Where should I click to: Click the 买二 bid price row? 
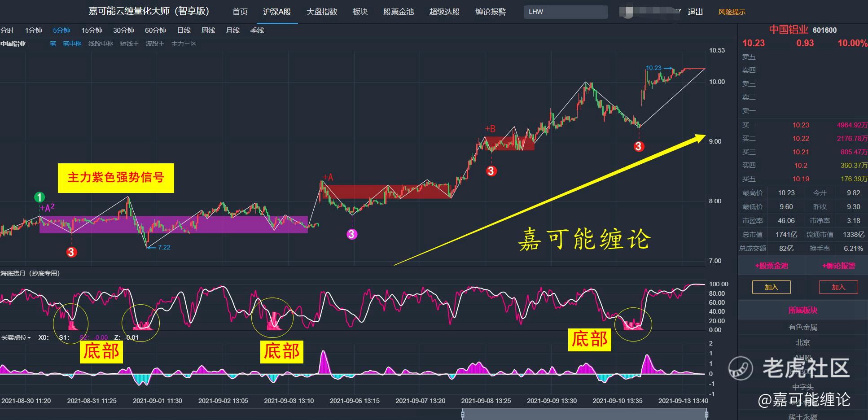pyautogui.click(x=803, y=139)
